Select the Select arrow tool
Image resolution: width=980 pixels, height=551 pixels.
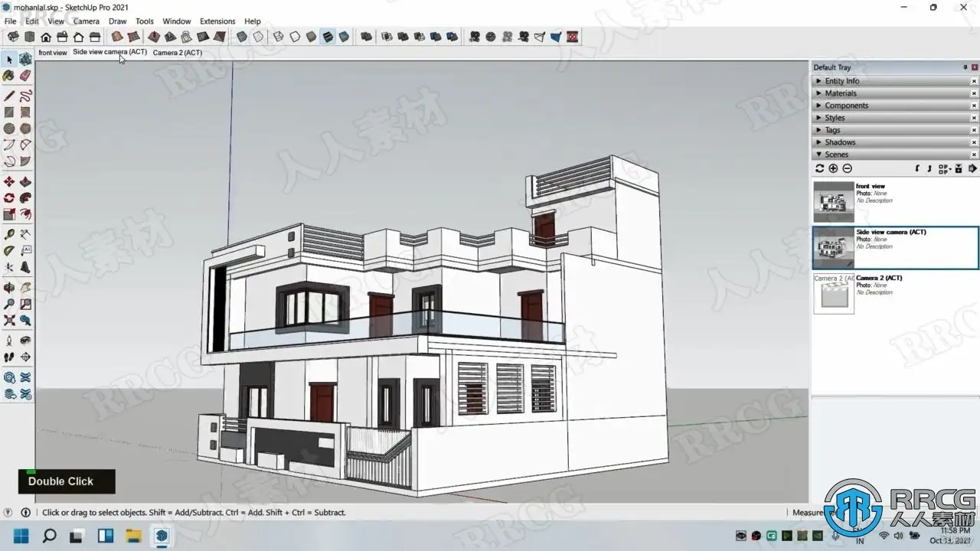(9, 59)
